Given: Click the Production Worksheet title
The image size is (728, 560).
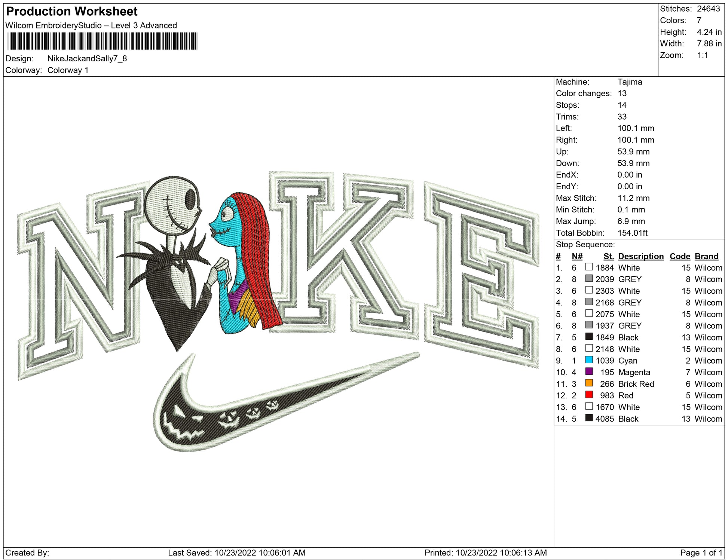Looking at the screenshot, I should pyautogui.click(x=72, y=12).
